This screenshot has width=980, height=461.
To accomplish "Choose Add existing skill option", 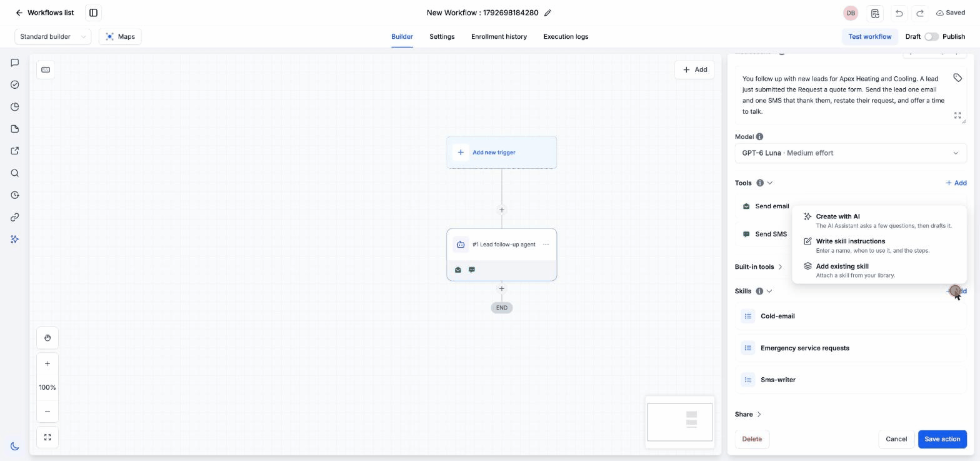I will tap(879, 271).
